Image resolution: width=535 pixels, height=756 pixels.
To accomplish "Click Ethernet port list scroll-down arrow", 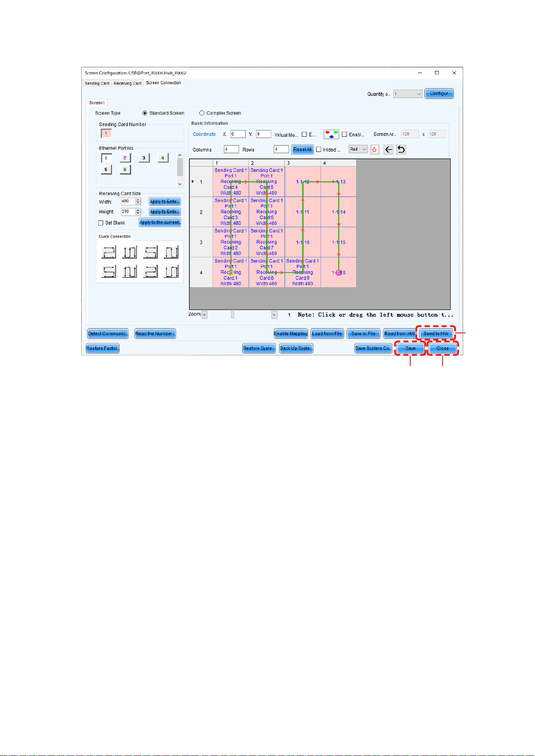I will [180, 184].
